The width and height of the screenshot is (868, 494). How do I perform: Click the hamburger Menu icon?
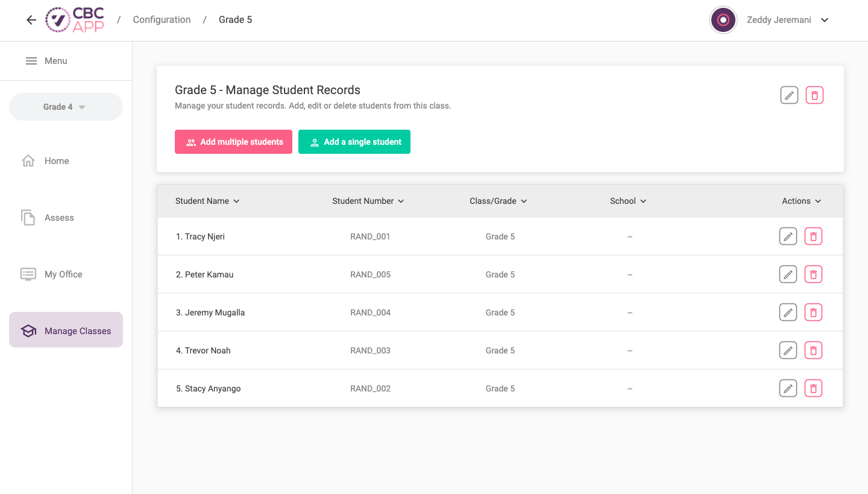(31, 61)
